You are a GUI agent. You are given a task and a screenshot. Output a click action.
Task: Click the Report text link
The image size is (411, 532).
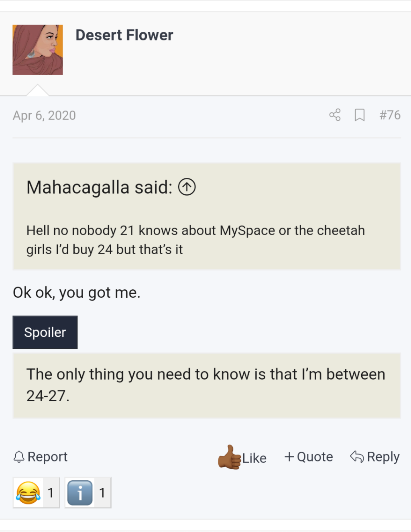(47, 457)
